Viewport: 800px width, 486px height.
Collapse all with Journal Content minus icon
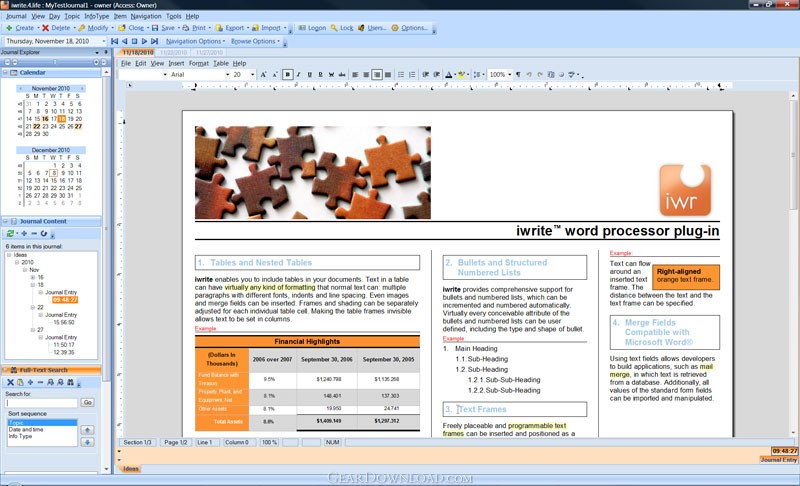(34, 234)
